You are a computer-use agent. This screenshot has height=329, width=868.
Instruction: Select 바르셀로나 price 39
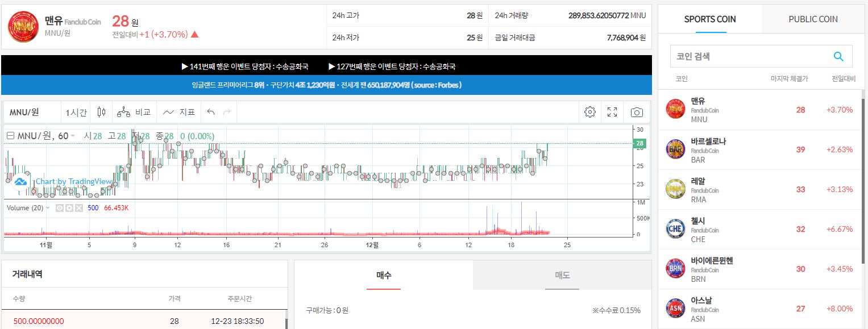(800, 149)
